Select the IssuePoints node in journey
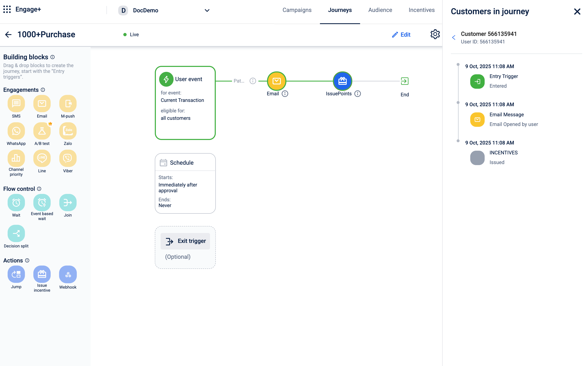The image size is (588, 366). [x=342, y=81]
